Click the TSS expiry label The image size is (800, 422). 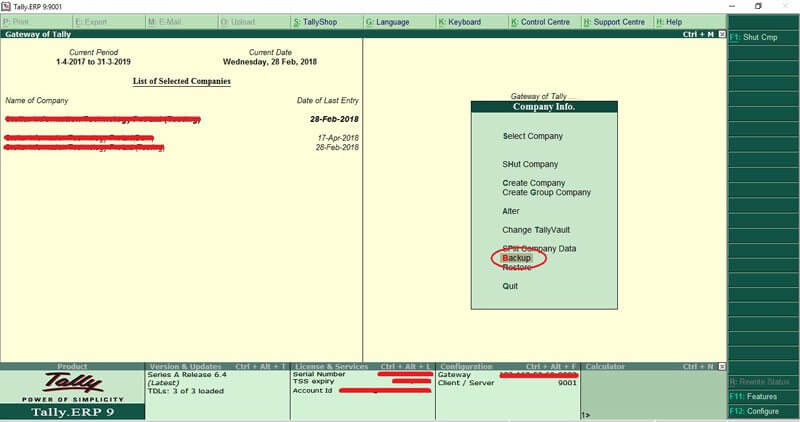(314, 382)
